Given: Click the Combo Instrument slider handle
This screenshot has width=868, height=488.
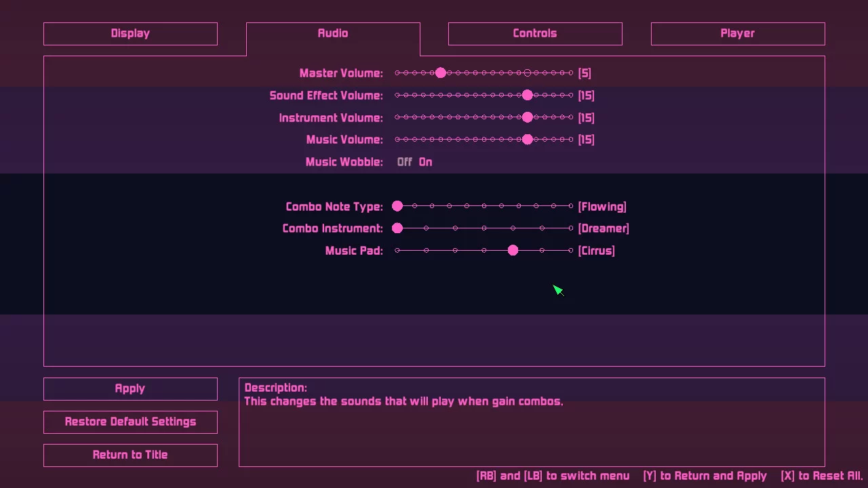Looking at the screenshot, I should [397, 228].
